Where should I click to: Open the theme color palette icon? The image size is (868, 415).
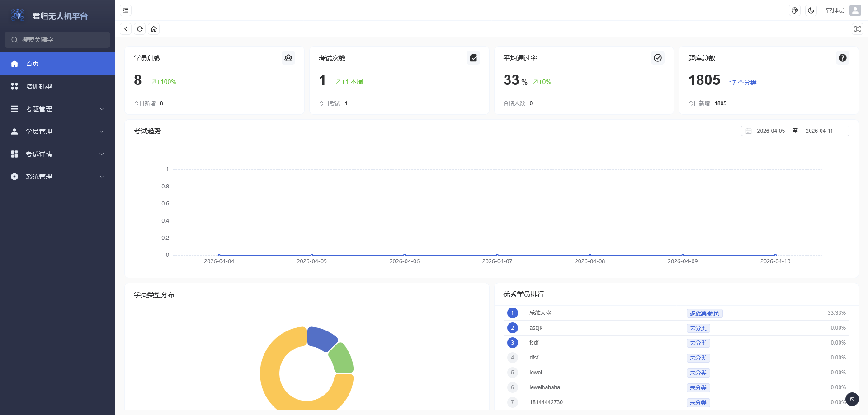coord(795,10)
